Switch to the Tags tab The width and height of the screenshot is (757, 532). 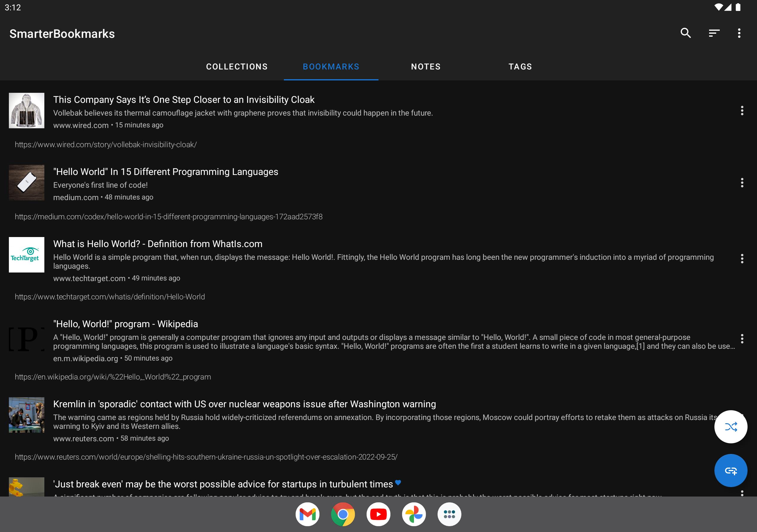520,66
